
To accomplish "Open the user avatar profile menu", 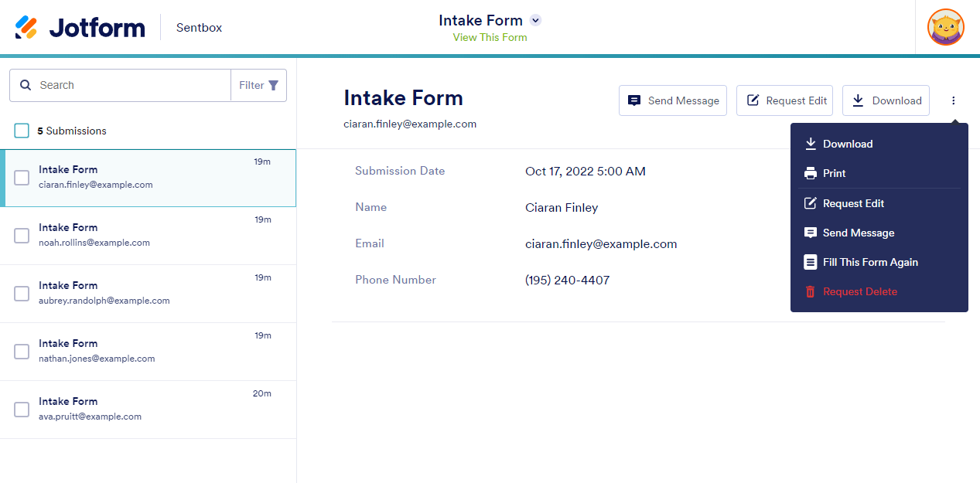I will click(x=945, y=28).
